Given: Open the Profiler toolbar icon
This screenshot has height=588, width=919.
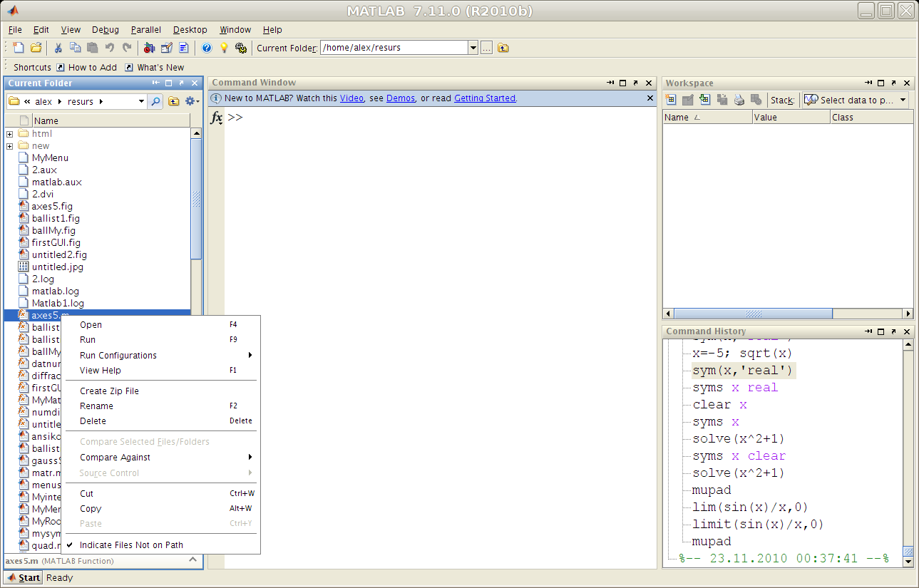Looking at the screenshot, I should point(183,48).
